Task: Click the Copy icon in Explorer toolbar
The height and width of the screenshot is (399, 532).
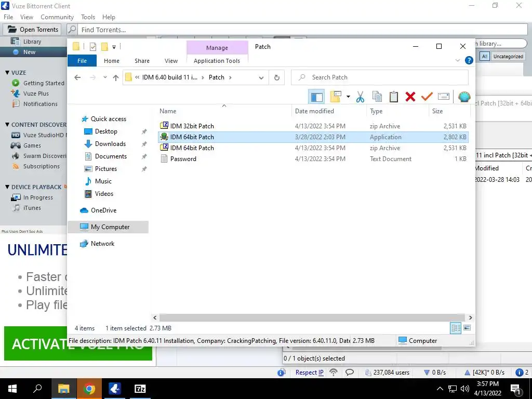Action: pos(377,97)
